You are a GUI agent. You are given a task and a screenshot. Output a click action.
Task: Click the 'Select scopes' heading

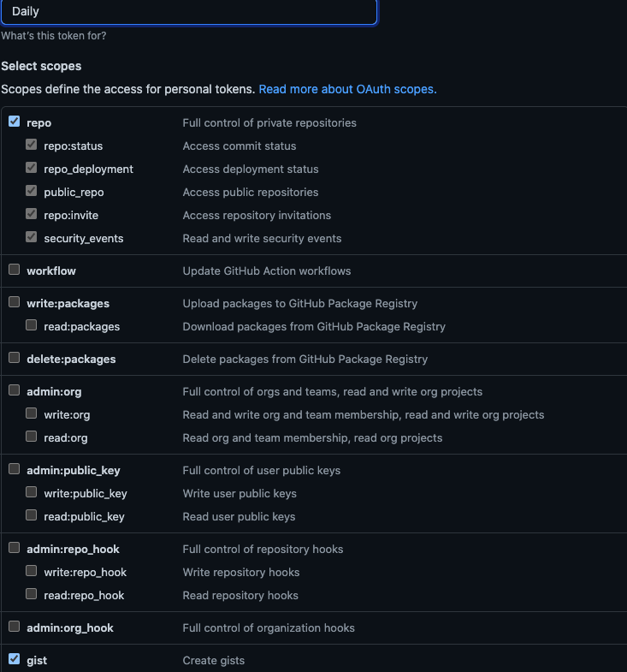tap(41, 67)
